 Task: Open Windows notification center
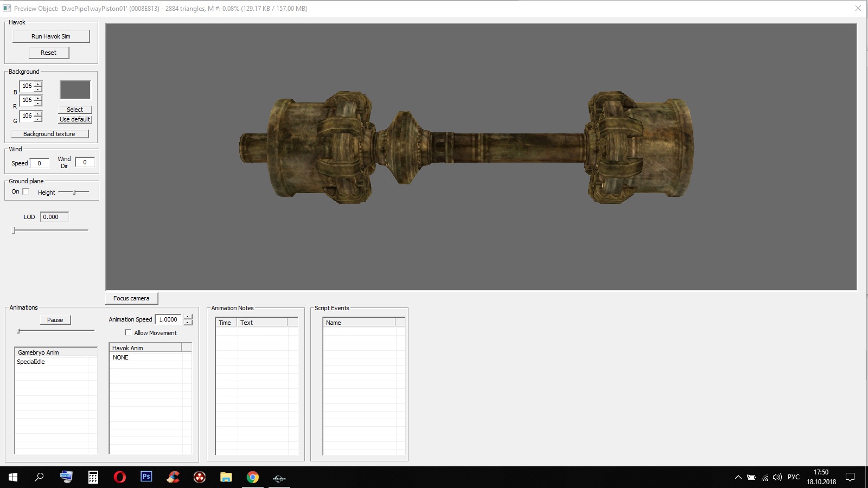pyautogui.click(x=850, y=477)
